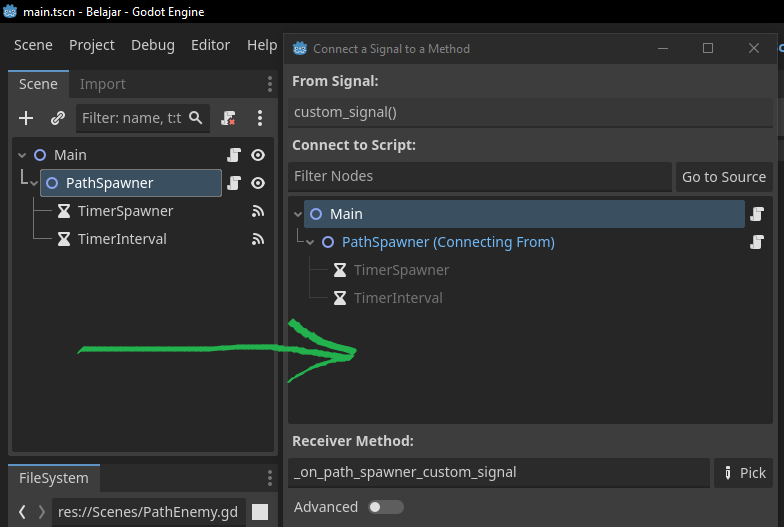Switch to the Import tab

click(x=102, y=84)
